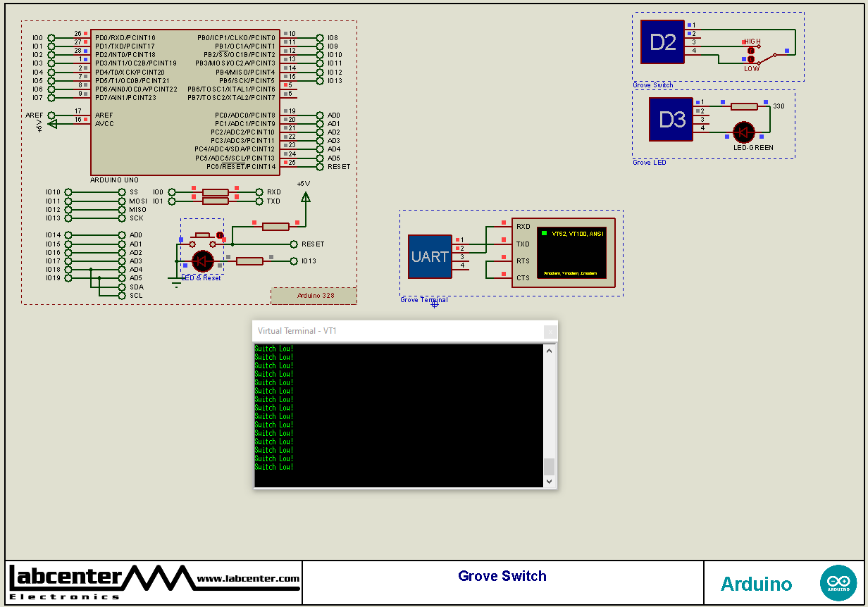The image size is (868, 607).
Task: Toggle Grove switch to HIGH position
Action: [x=751, y=51]
